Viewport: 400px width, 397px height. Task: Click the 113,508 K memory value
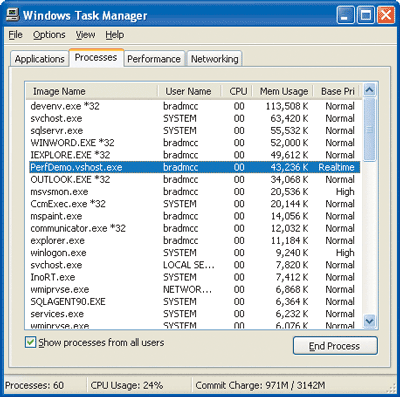(287, 106)
